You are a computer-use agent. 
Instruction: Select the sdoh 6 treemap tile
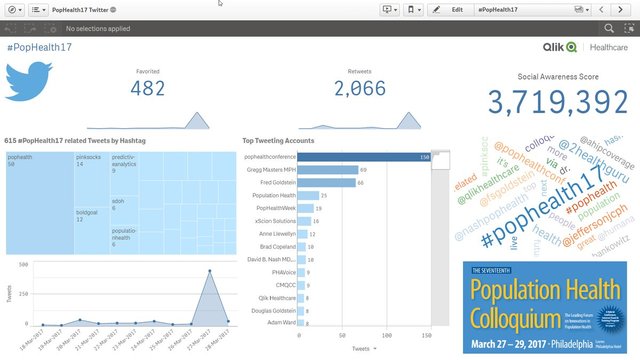[124, 211]
